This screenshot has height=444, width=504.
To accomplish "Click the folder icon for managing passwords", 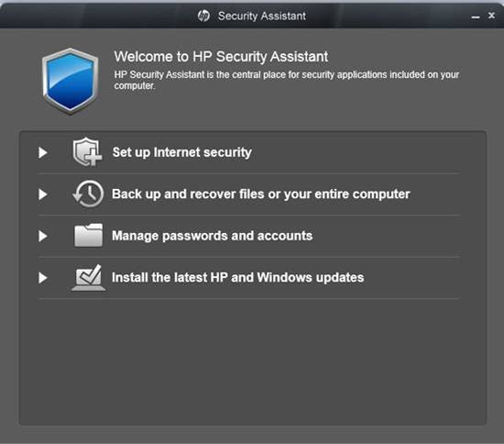I will click(x=88, y=235).
